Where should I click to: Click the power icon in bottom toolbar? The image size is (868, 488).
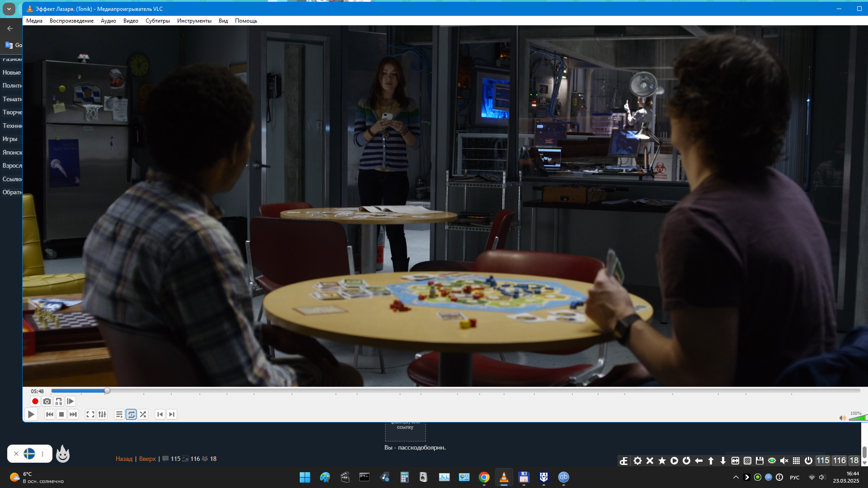tap(808, 460)
